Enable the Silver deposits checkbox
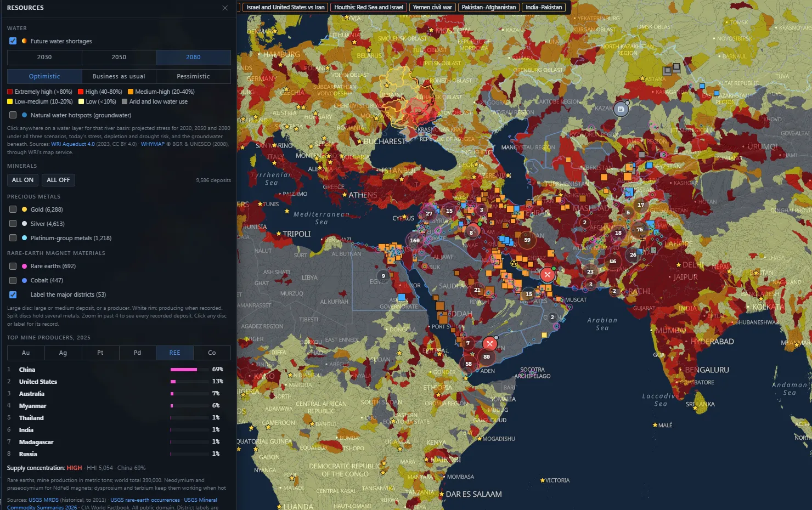 13,224
